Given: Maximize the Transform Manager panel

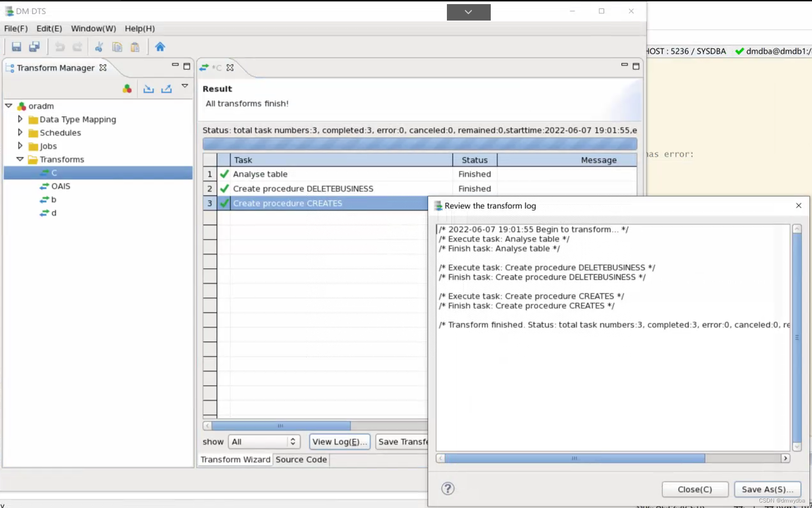Looking at the screenshot, I should (186, 66).
